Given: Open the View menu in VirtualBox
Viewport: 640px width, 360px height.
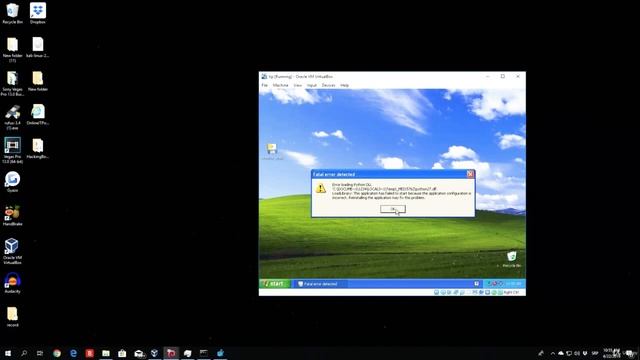Looking at the screenshot, I should tap(298, 85).
